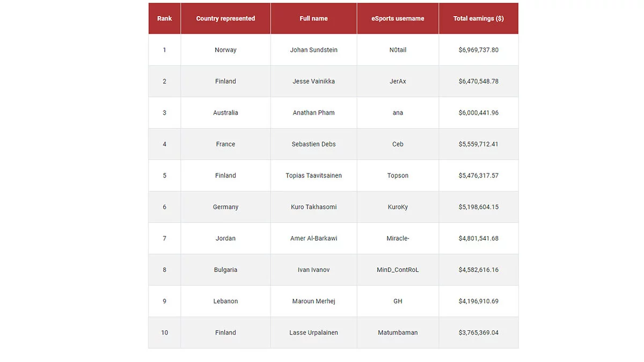
Task: Click the Jesse Vainikka name cell
Action: point(313,82)
